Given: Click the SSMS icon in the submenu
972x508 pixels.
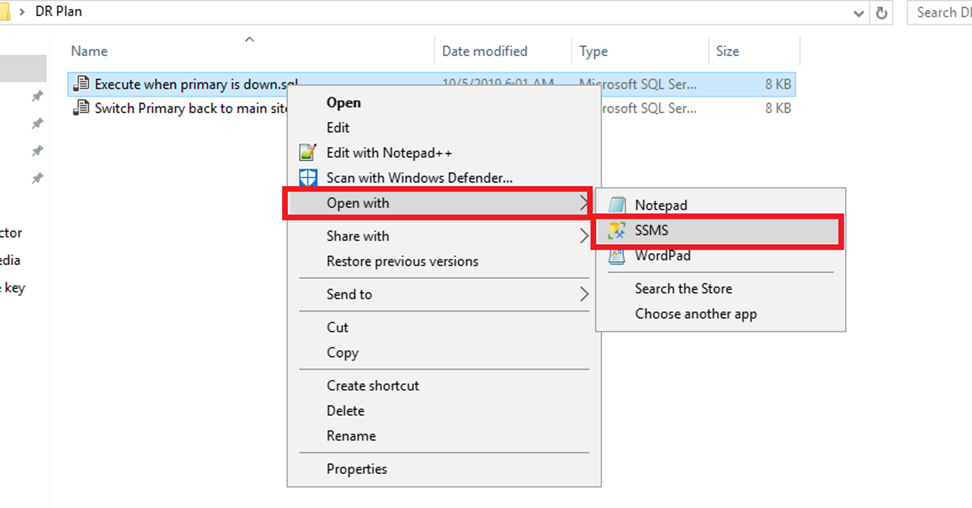Looking at the screenshot, I should coord(617,231).
